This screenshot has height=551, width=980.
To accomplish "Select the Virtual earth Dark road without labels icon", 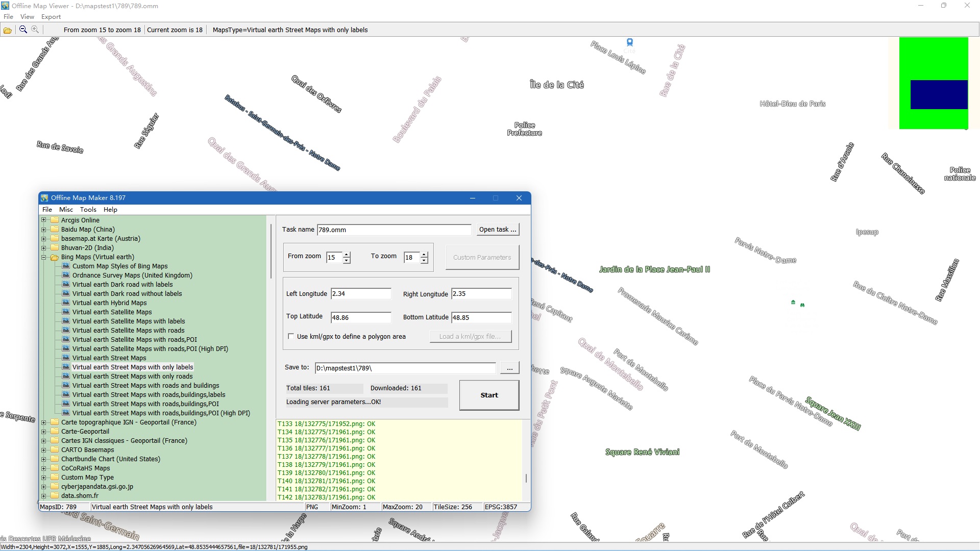I will pos(66,293).
